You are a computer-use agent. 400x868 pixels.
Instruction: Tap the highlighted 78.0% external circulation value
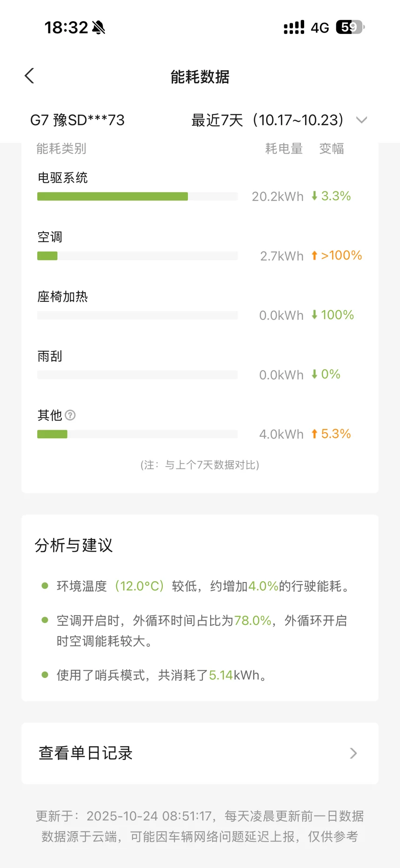coord(253,621)
